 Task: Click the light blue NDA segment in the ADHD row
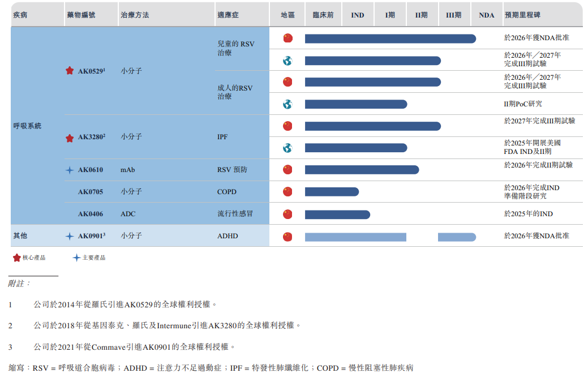coord(457,237)
